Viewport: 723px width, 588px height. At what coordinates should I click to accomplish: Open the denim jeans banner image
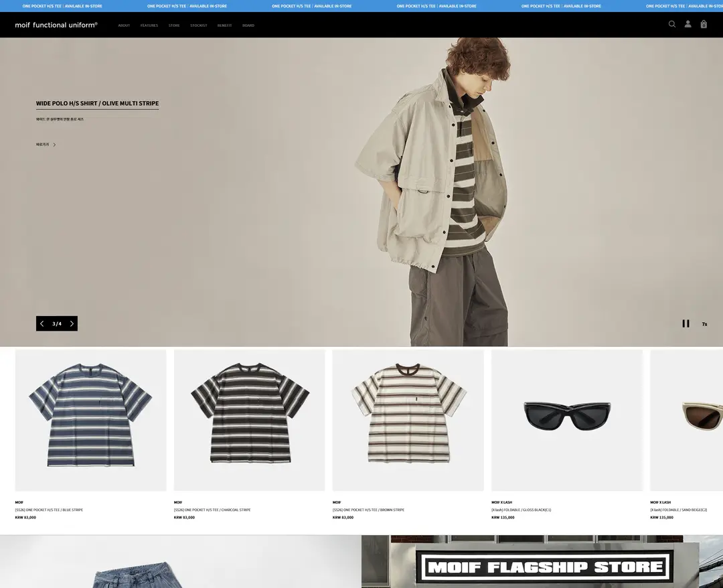click(181, 562)
